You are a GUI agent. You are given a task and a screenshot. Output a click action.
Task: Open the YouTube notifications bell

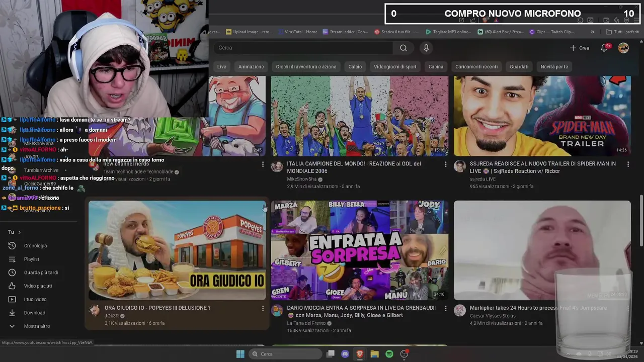[604, 48]
